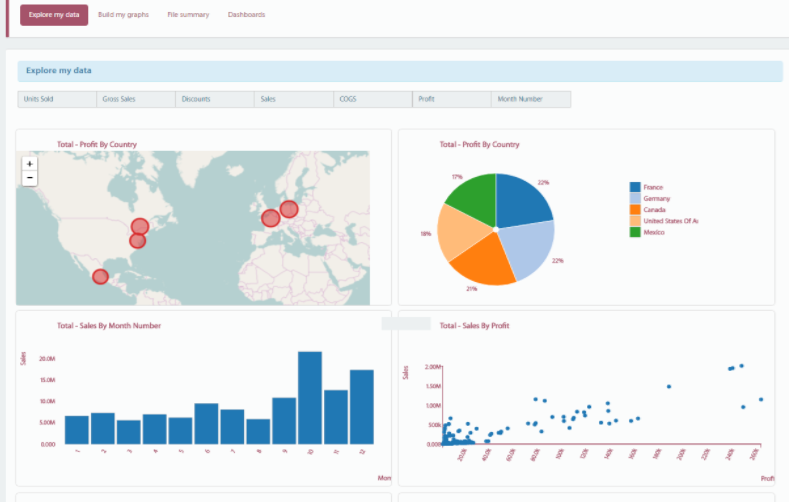Click the blue France pie slice
This screenshot has height=502, width=789.
[523, 201]
